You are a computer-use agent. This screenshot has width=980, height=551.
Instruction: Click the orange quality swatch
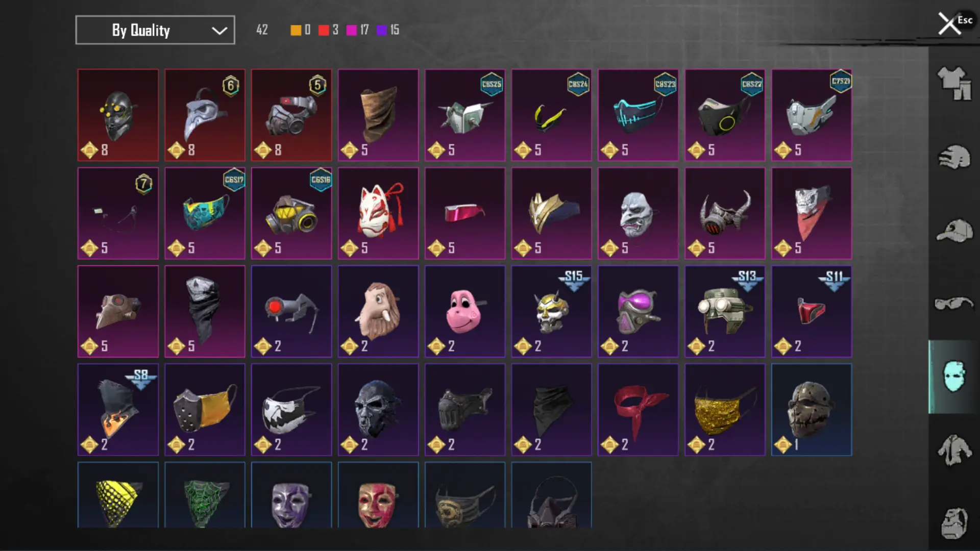pos(296,30)
